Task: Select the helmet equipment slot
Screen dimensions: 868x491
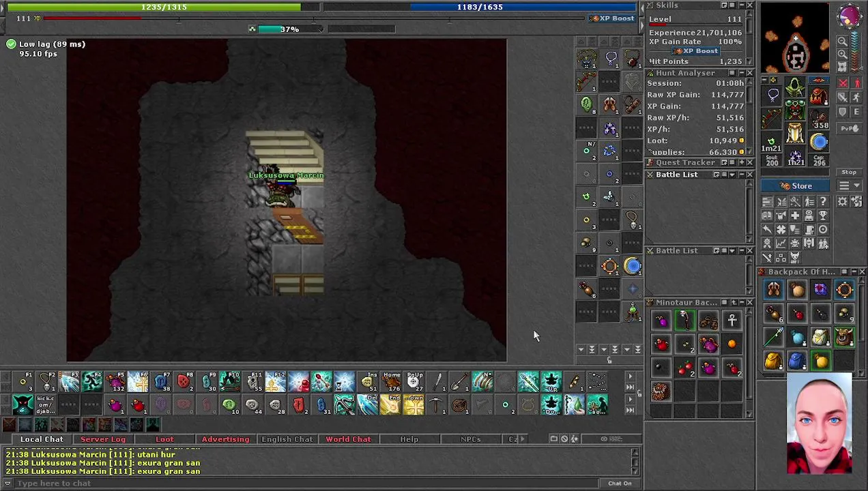Action: 795,87
